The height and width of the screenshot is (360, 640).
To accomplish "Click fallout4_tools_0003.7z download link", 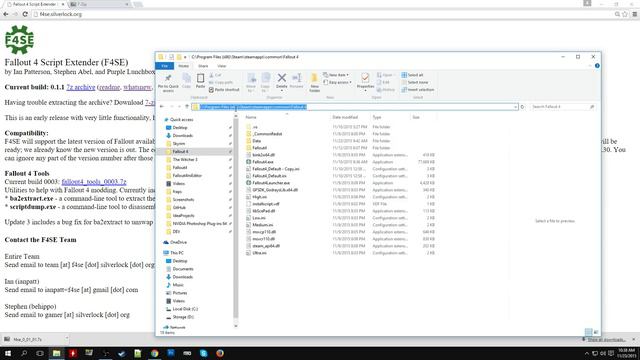I will click(94, 182).
